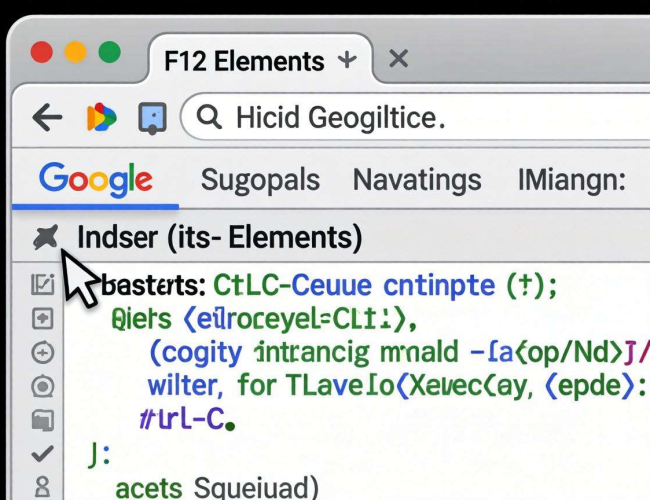Click the circular target icon in sidebar

point(42,386)
